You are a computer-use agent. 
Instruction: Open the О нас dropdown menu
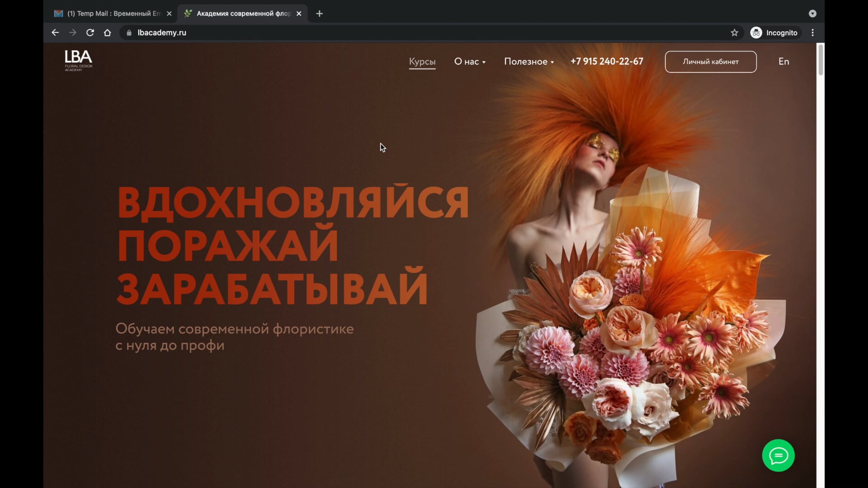point(469,61)
